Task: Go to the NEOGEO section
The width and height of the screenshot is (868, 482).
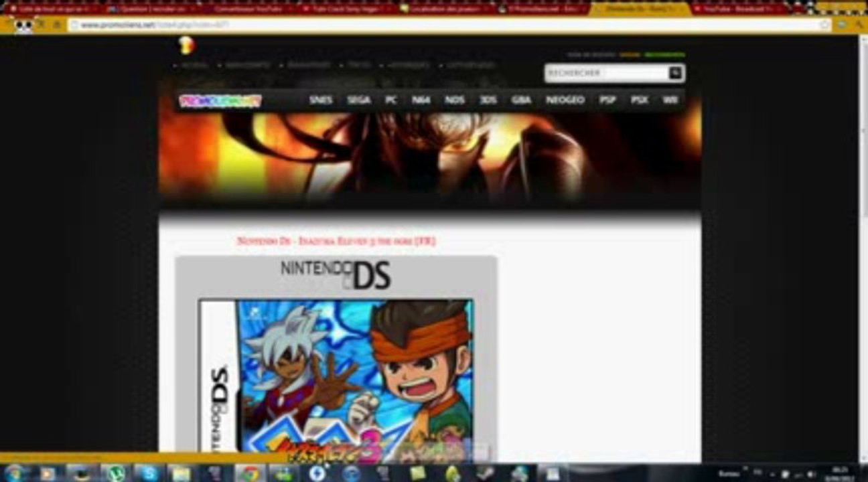Action: pos(565,100)
